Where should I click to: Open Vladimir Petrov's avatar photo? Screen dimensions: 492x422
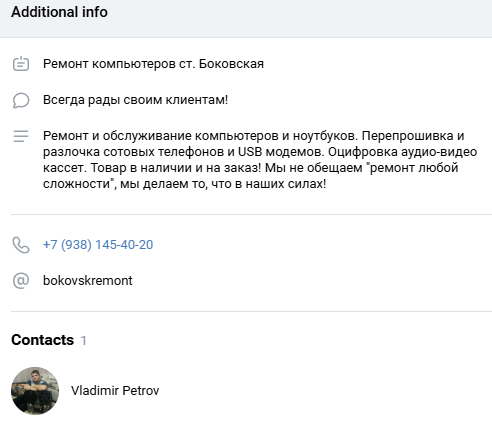click(35, 391)
